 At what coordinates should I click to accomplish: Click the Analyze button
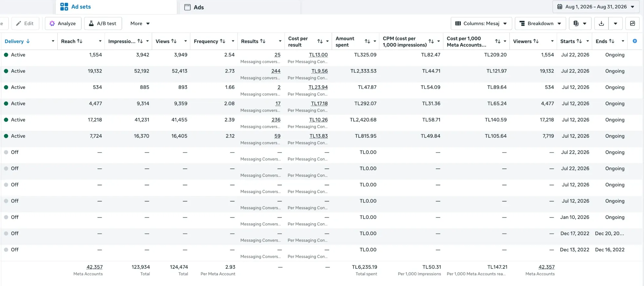point(63,24)
